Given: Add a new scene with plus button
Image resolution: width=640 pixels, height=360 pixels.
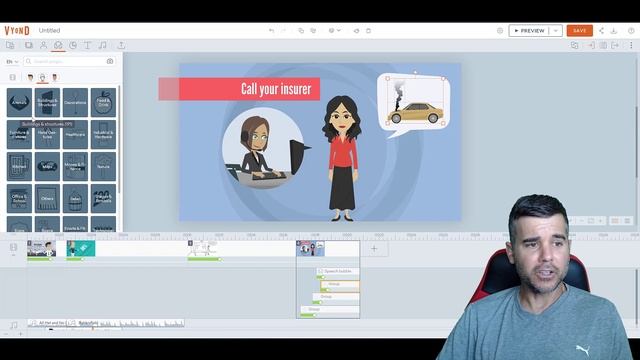Looking at the screenshot, I should coord(374,249).
